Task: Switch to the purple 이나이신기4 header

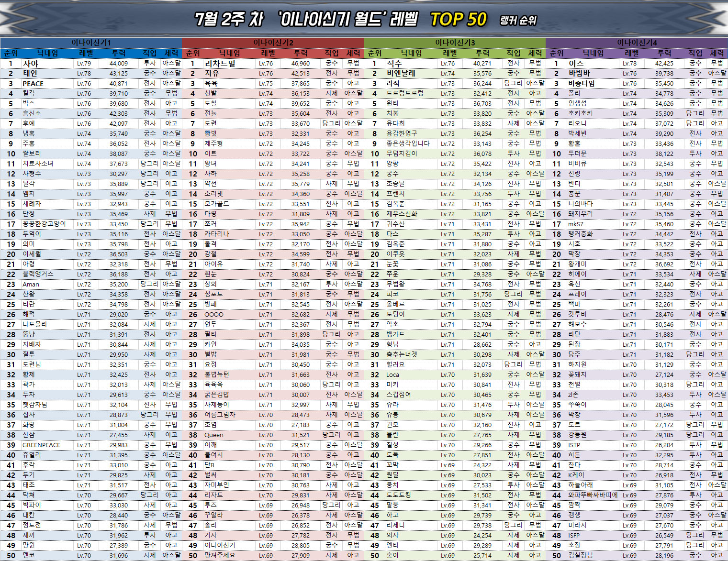Action: coord(637,43)
